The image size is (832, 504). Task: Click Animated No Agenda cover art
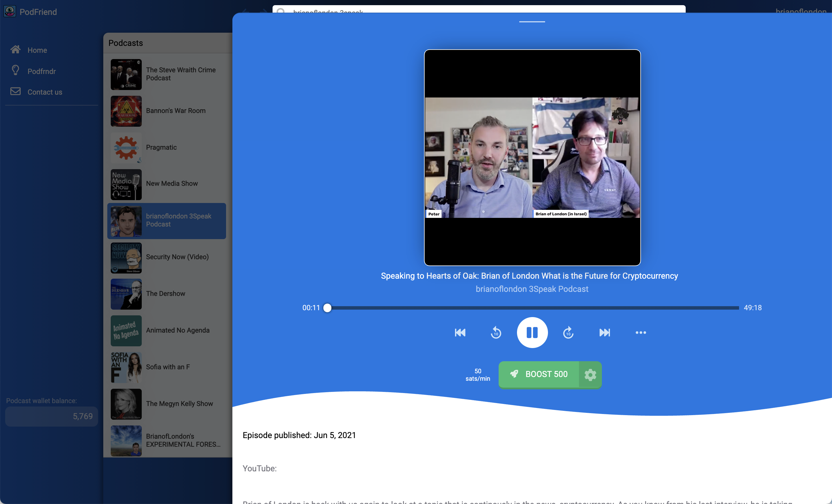pos(126,331)
